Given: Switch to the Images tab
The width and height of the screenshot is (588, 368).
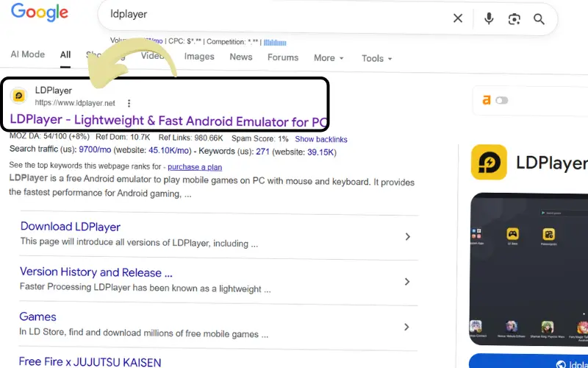Looking at the screenshot, I should 199,57.
